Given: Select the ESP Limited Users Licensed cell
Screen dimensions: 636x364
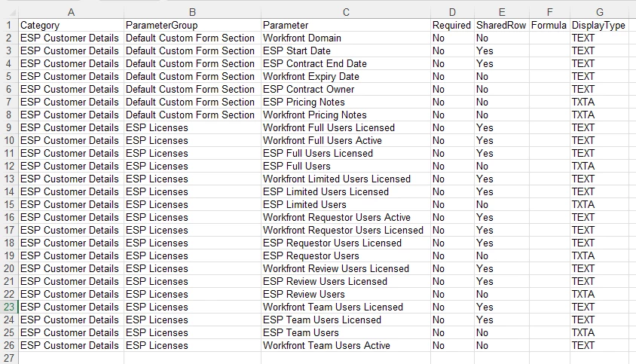Looking at the screenshot, I should (346, 191).
